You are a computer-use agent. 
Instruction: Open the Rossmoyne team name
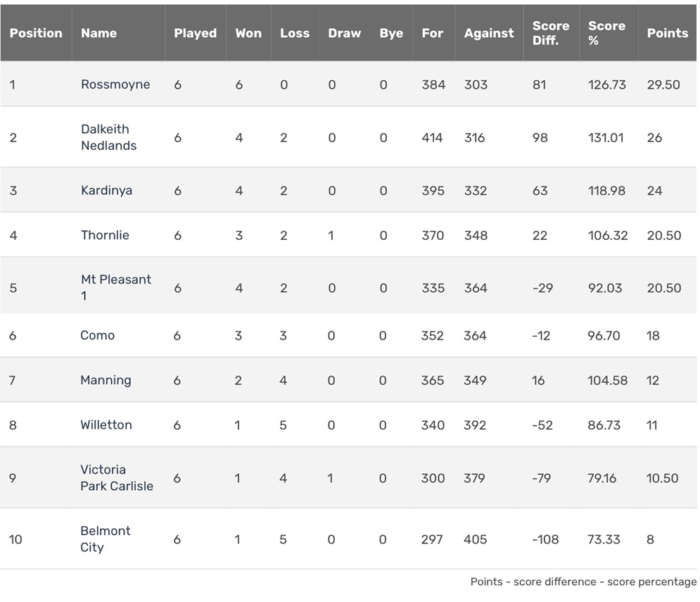pyautogui.click(x=115, y=84)
